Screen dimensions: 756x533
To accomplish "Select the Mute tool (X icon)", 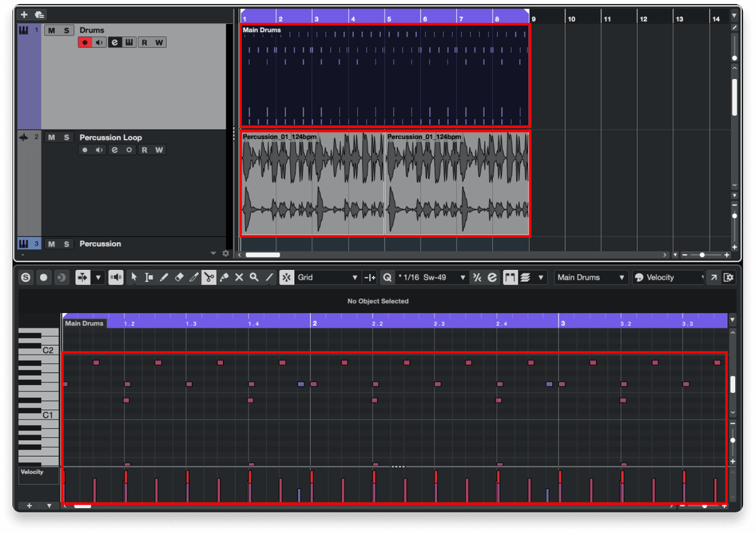I will point(237,277).
